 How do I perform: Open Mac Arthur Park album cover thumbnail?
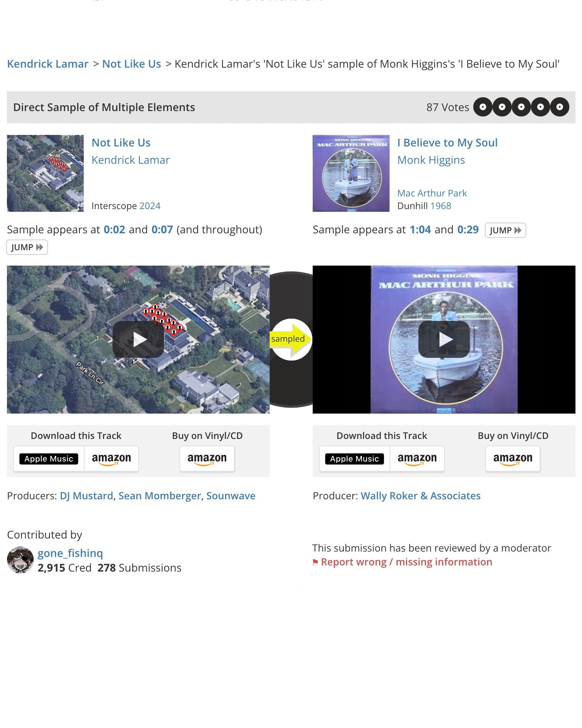(351, 173)
